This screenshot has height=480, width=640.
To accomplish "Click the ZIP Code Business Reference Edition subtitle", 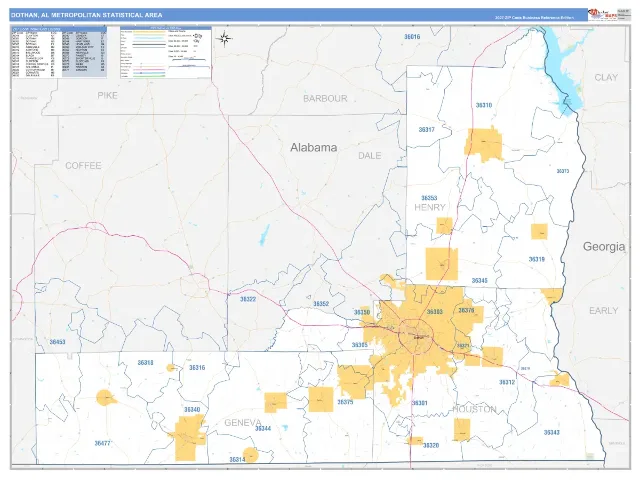I will click(534, 18).
